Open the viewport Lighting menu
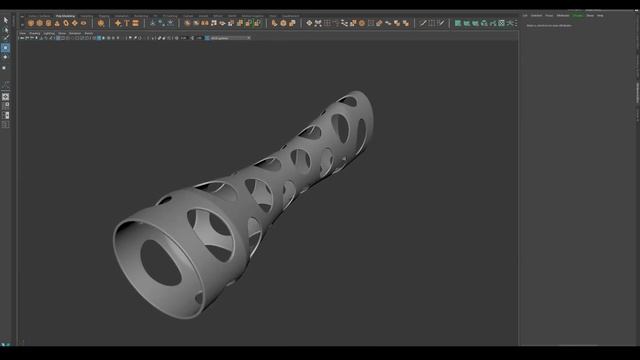 [49, 33]
